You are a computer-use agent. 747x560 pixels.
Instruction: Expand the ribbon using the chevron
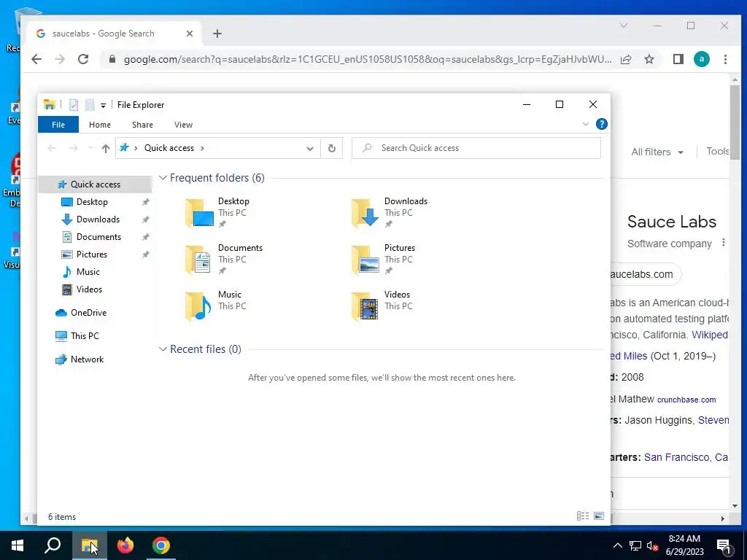coord(586,124)
